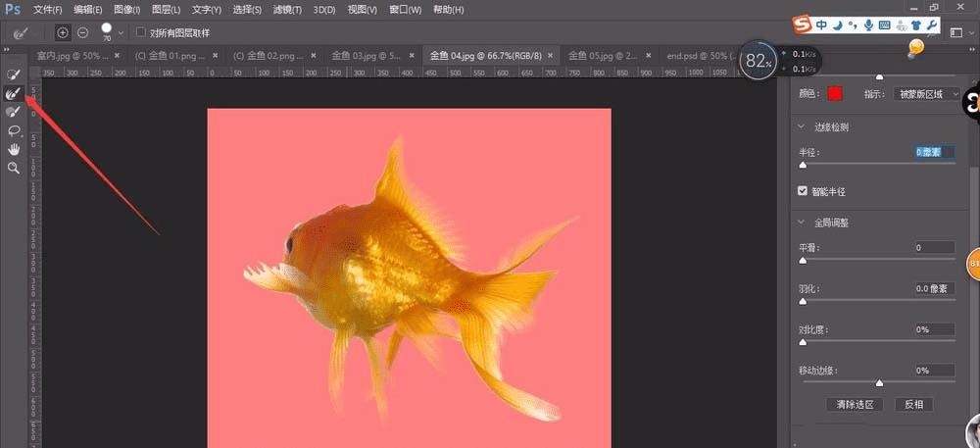The image size is (980, 448).
Task: Pick the Brush tool in left toolbar
Action: tap(14, 112)
